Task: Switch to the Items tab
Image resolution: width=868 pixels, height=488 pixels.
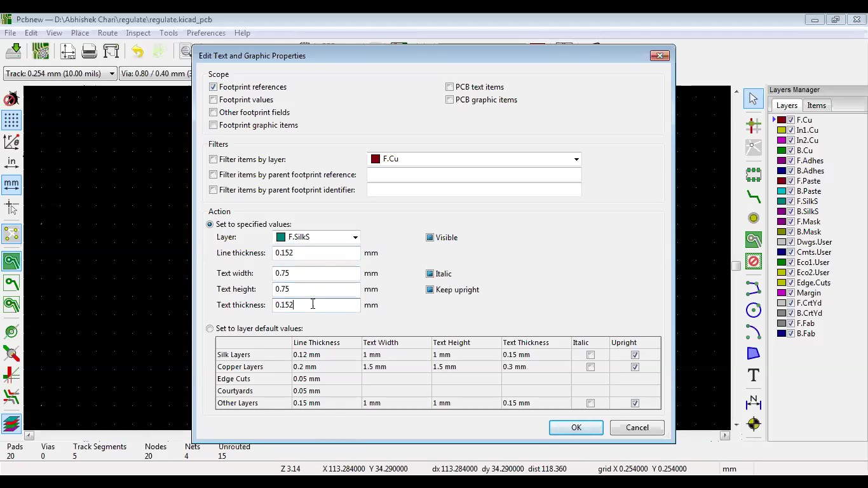Action: (x=817, y=105)
